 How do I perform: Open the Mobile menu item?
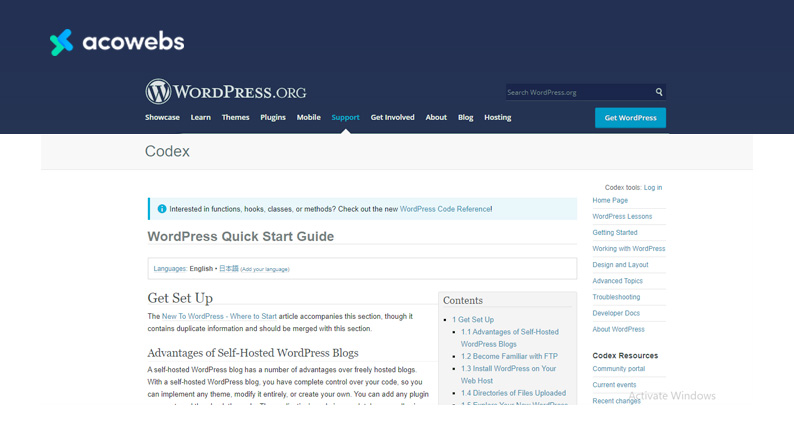pos(308,117)
